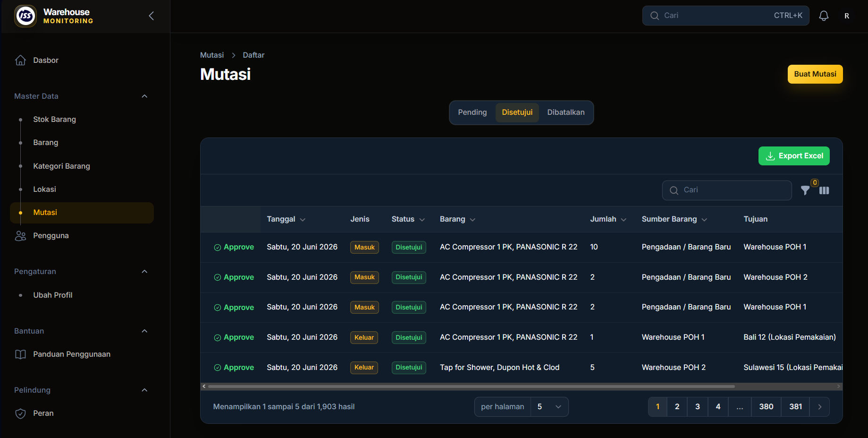Sort by Sumber Barang column
The width and height of the screenshot is (868, 438).
point(674,219)
